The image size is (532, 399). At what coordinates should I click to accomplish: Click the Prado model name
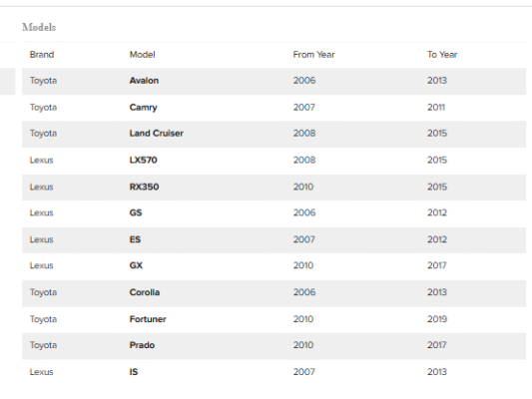point(142,345)
